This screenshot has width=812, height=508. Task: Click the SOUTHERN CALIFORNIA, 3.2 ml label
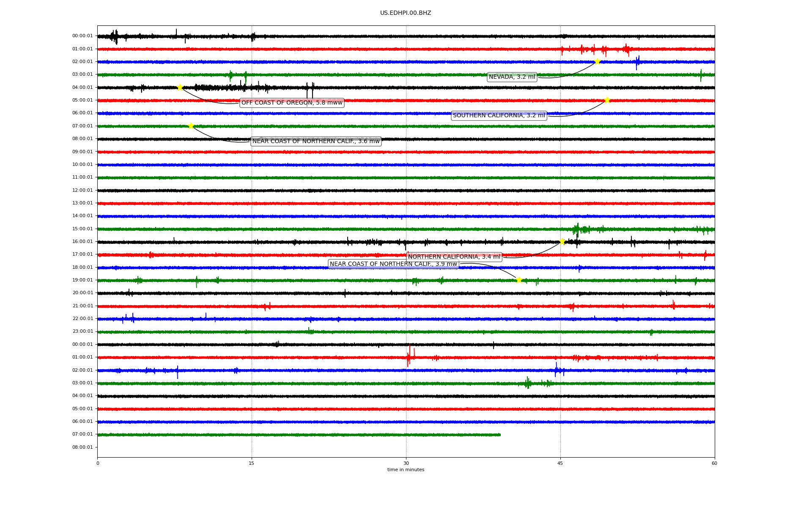click(x=499, y=116)
